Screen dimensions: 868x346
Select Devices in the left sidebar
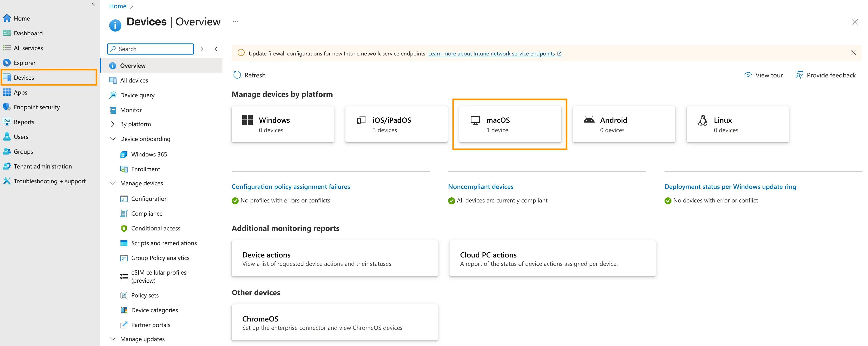coord(24,77)
